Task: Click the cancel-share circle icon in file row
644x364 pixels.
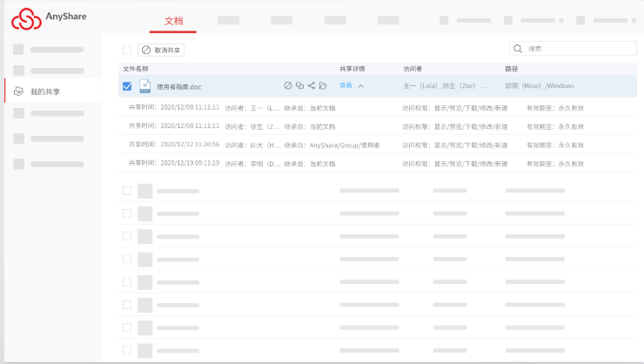Action: 288,85
